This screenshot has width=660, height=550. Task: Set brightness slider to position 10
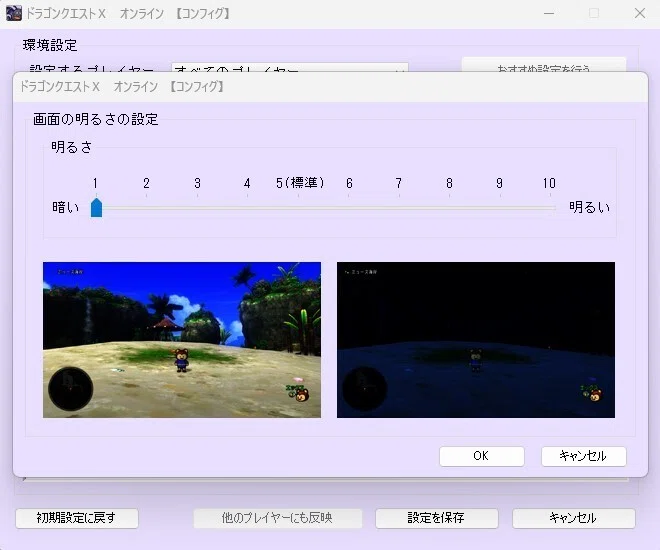pos(550,208)
